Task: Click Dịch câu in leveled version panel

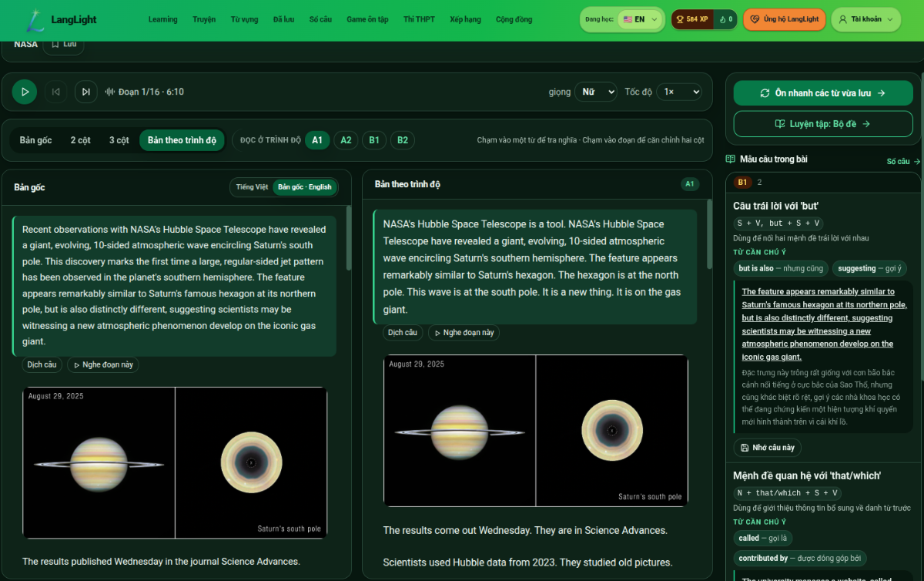Action: coord(403,333)
